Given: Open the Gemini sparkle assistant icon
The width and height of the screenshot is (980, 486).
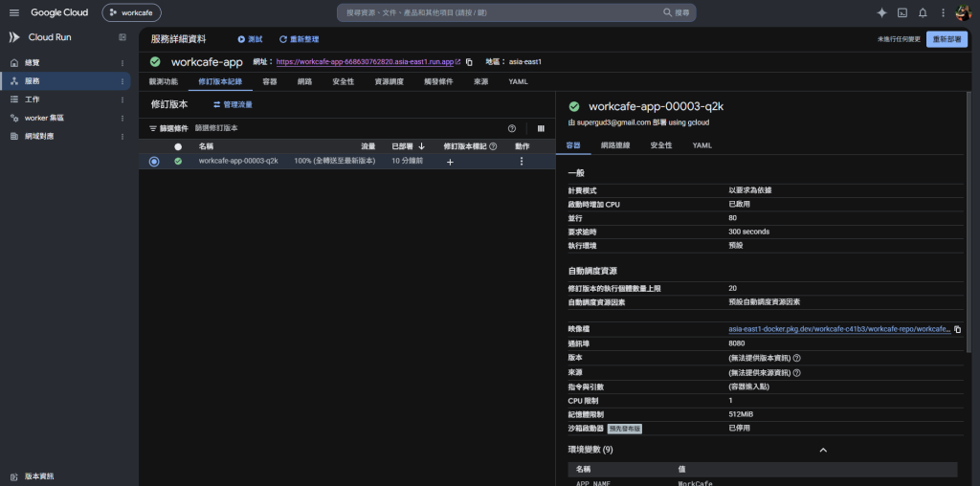Looking at the screenshot, I should [x=881, y=12].
